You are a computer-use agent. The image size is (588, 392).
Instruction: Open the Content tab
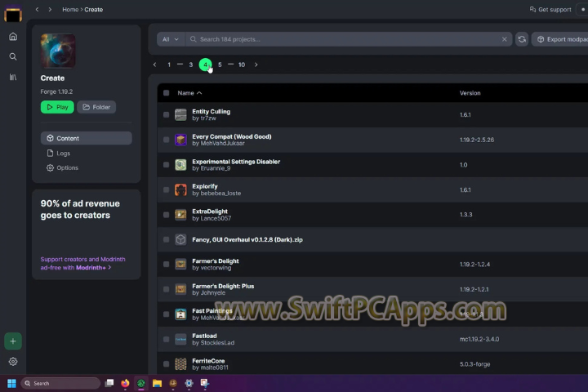(87, 138)
